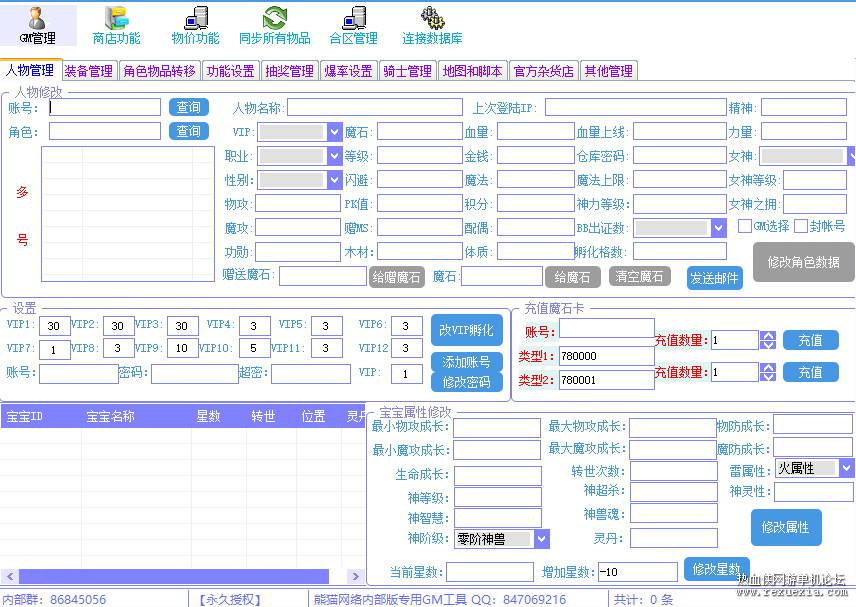Switch to the 装备管理 tab
The width and height of the screenshot is (856, 607).
click(x=88, y=71)
